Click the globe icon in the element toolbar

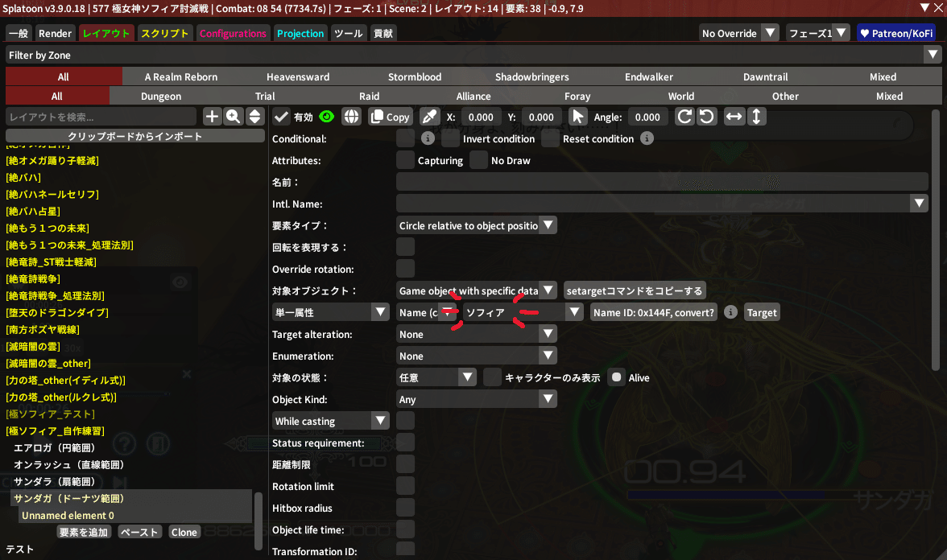coord(351,117)
